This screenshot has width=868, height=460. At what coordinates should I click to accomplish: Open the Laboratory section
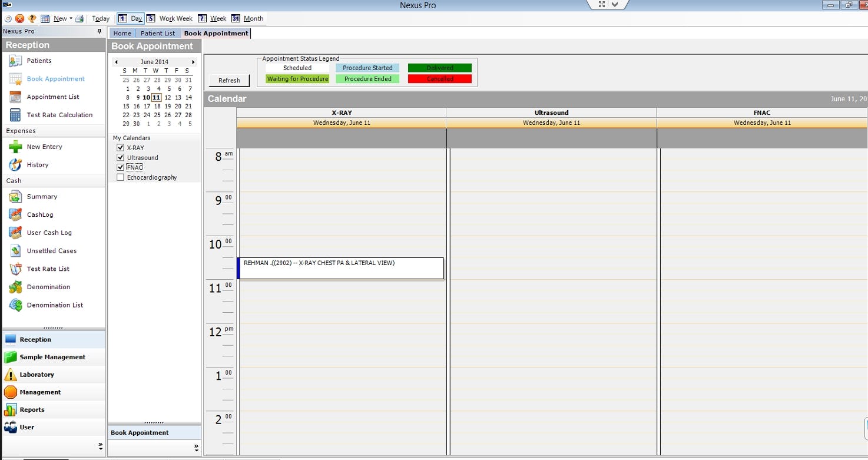coord(35,374)
